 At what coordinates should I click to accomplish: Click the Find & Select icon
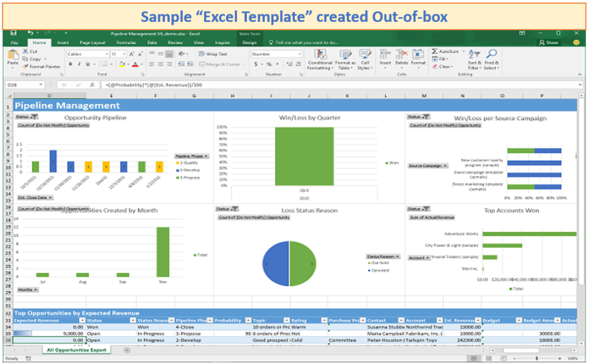point(492,53)
